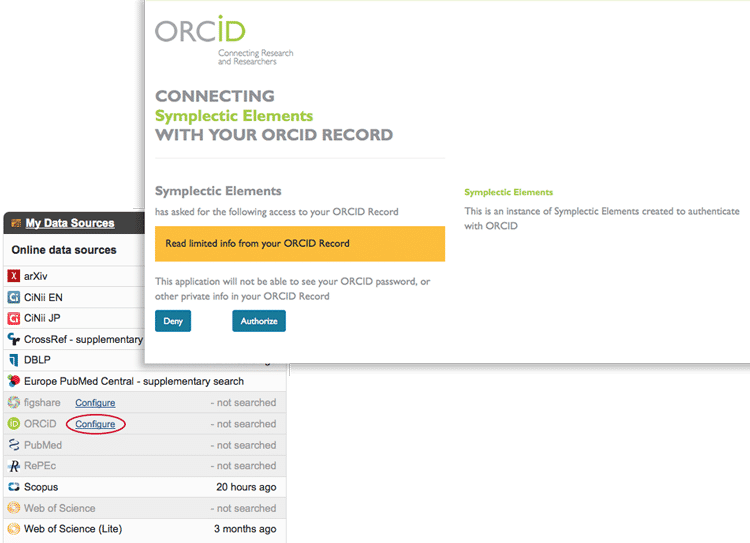Click the yellow Read limited info banner

tap(300, 244)
